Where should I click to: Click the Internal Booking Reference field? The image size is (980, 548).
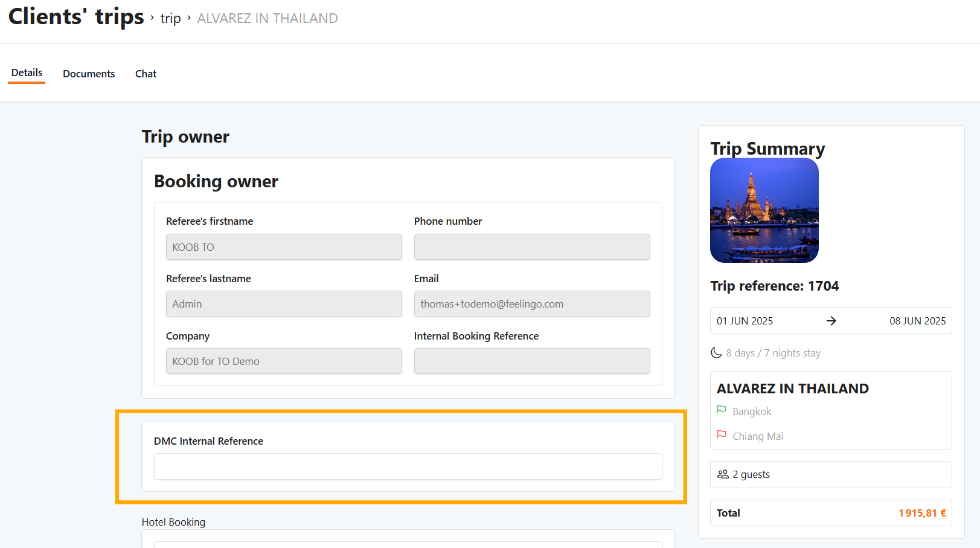(531, 361)
